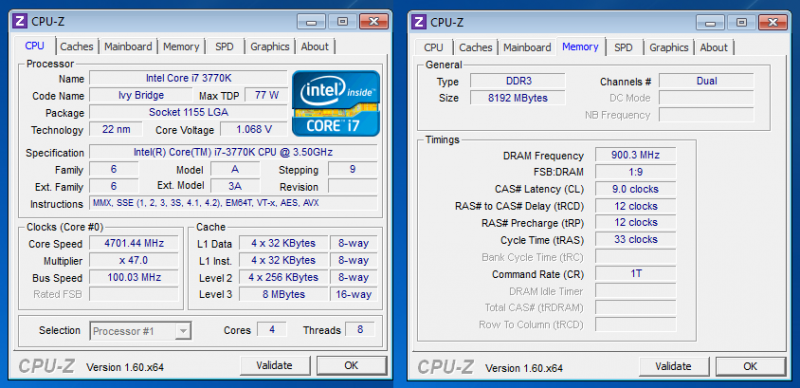Maximize the right CPU-Z window
This screenshot has width=800, height=388.
point(741,22)
